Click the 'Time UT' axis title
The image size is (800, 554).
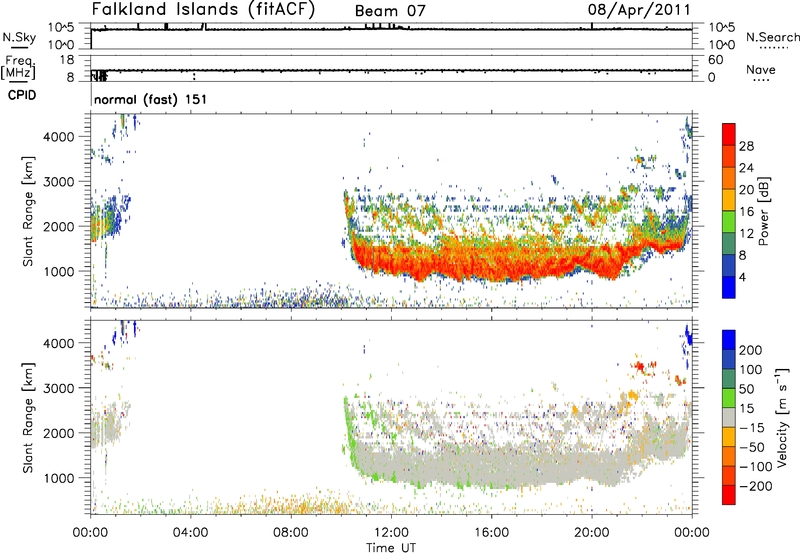[x=391, y=548]
